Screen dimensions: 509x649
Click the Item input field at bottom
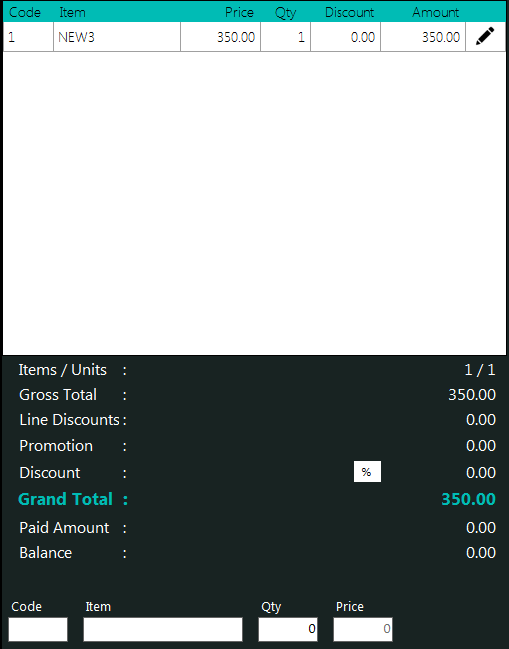point(163,629)
